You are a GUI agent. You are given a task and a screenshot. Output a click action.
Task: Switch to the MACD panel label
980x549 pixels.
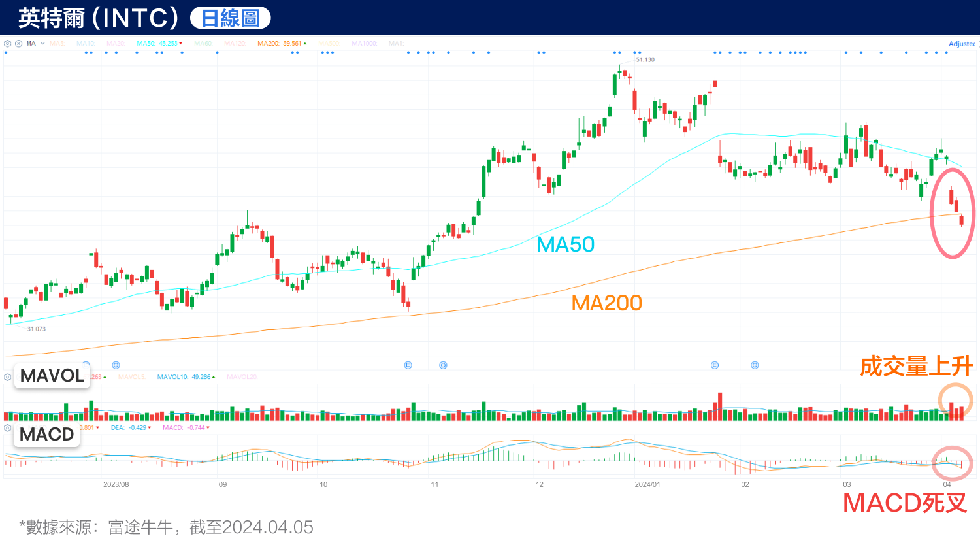pyautogui.click(x=46, y=433)
